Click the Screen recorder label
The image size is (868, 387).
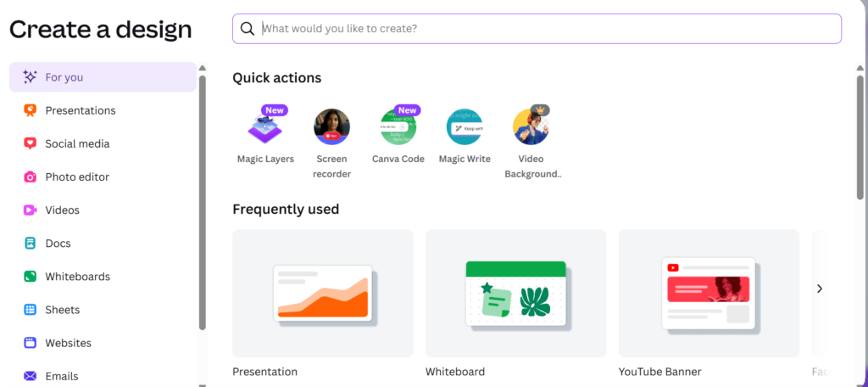332,166
